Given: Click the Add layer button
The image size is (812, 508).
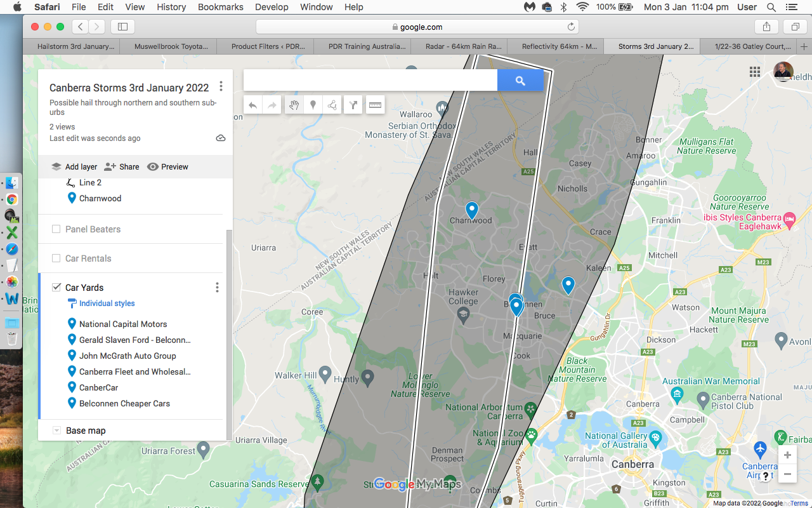Looking at the screenshot, I should [74, 167].
